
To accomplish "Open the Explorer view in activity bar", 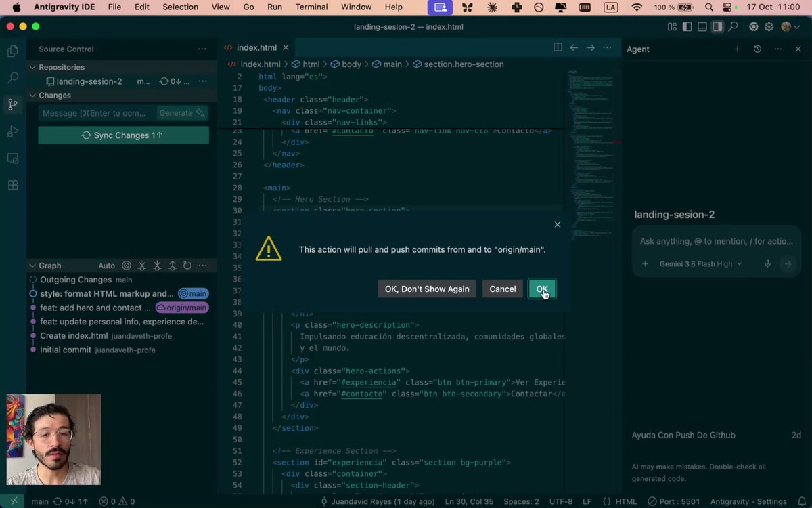I will coord(12,51).
